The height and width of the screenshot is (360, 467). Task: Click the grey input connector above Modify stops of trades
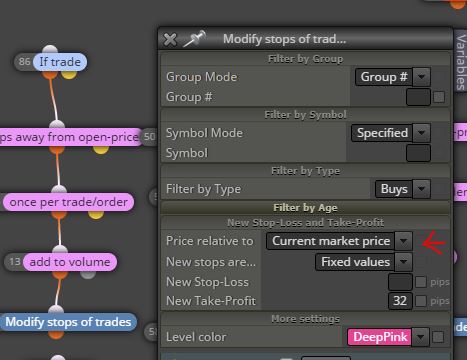56,310
